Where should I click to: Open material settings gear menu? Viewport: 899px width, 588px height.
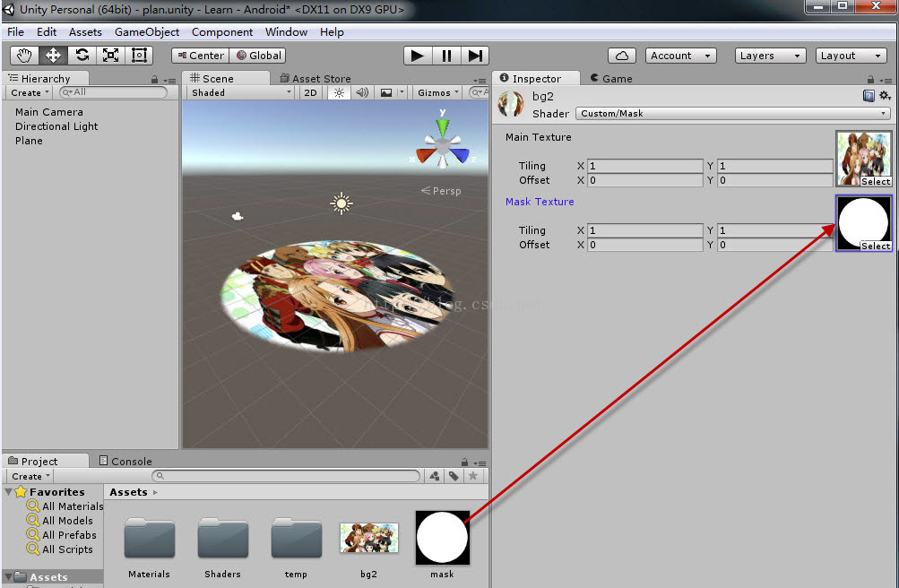[885, 96]
